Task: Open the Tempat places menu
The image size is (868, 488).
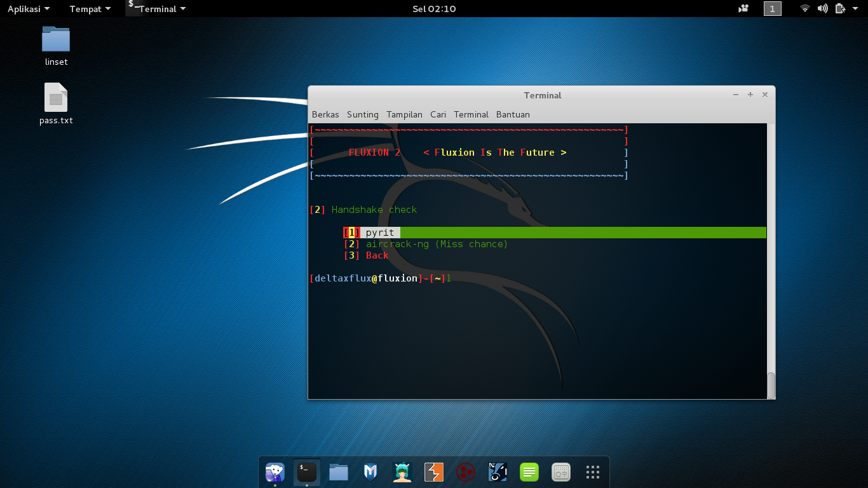Action: (x=90, y=9)
